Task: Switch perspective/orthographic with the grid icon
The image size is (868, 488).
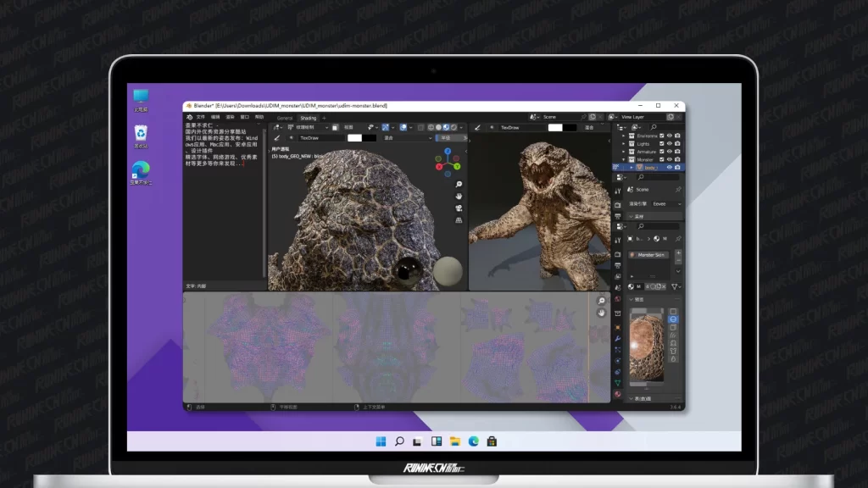Action: click(x=459, y=220)
